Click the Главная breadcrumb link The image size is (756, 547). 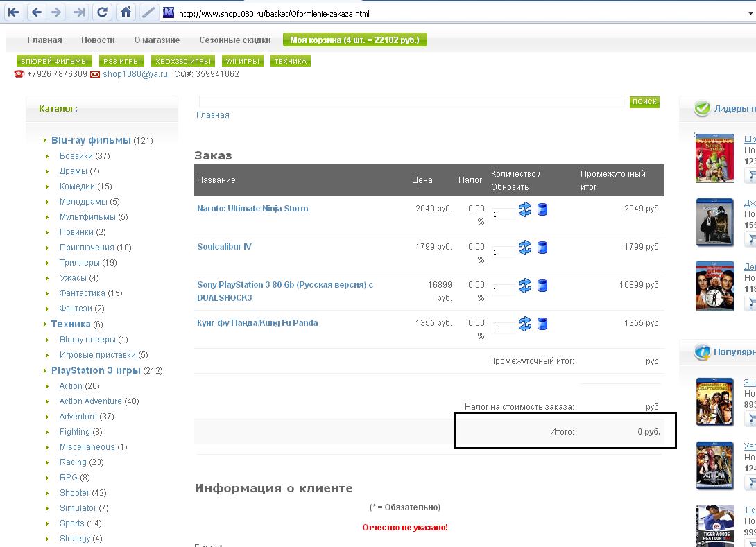pos(213,114)
